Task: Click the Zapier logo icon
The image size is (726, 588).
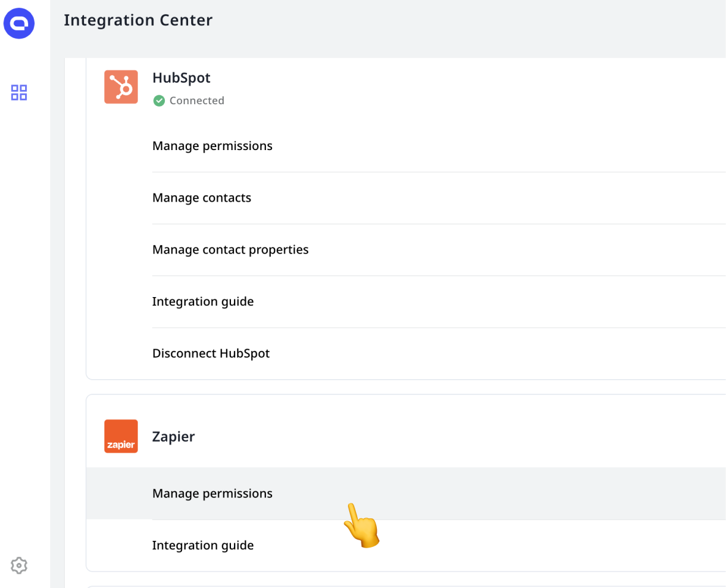Action: point(121,436)
